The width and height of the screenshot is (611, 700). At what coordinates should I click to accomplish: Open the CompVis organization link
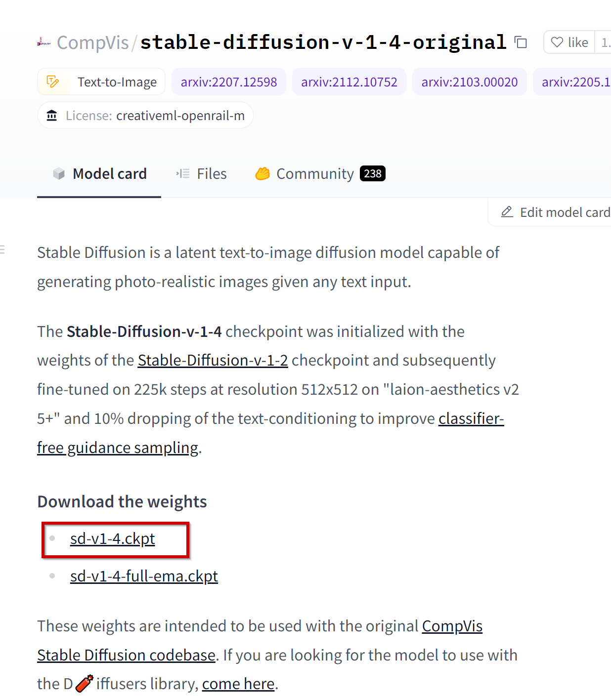point(92,42)
